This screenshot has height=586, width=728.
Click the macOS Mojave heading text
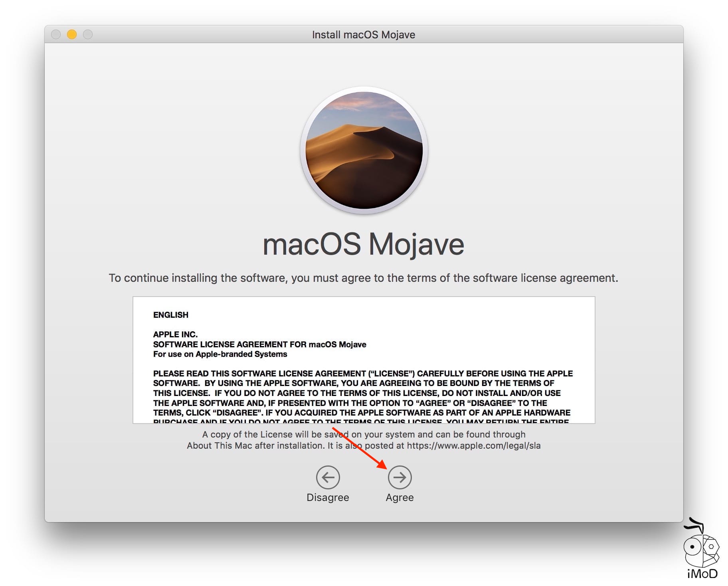click(x=364, y=245)
